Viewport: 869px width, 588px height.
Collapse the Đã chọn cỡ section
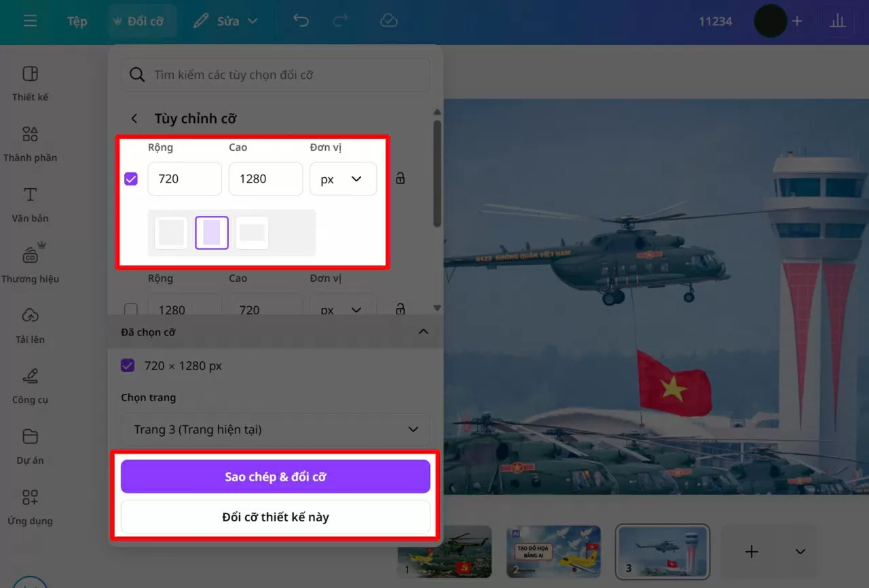pyautogui.click(x=423, y=332)
